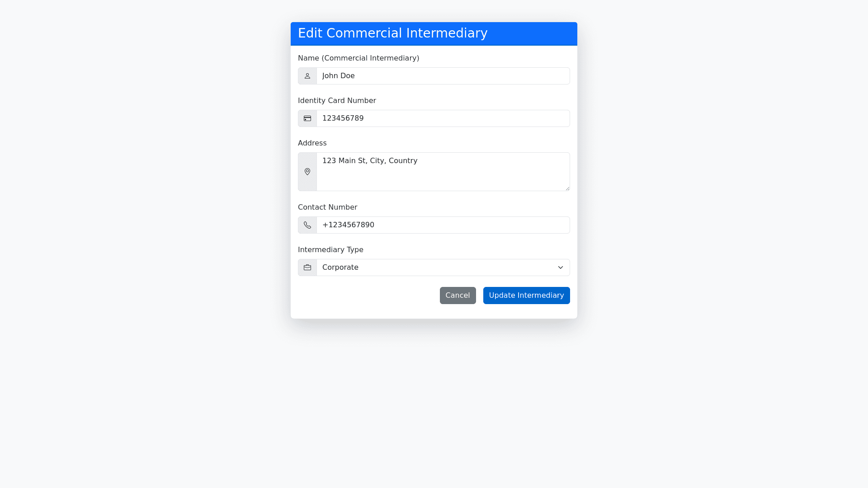Image resolution: width=868 pixels, height=488 pixels.
Task: Click the Address textarea resize handle
Action: coord(567,188)
